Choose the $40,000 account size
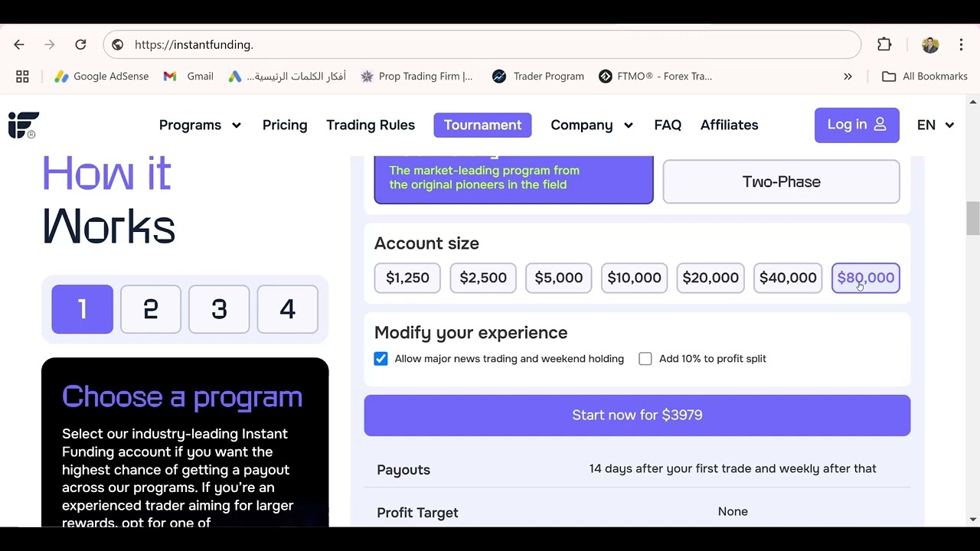The height and width of the screenshot is (551, 980). coord(788,278)
